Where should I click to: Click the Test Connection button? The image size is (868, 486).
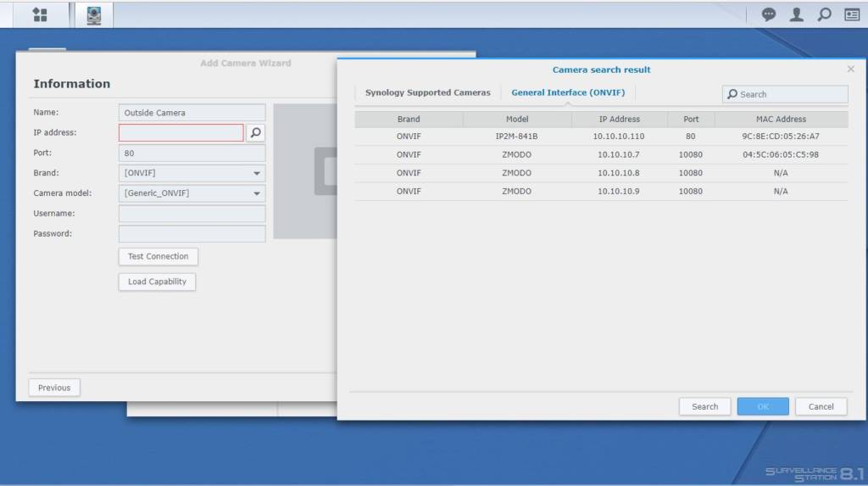(x=159, y=257)
